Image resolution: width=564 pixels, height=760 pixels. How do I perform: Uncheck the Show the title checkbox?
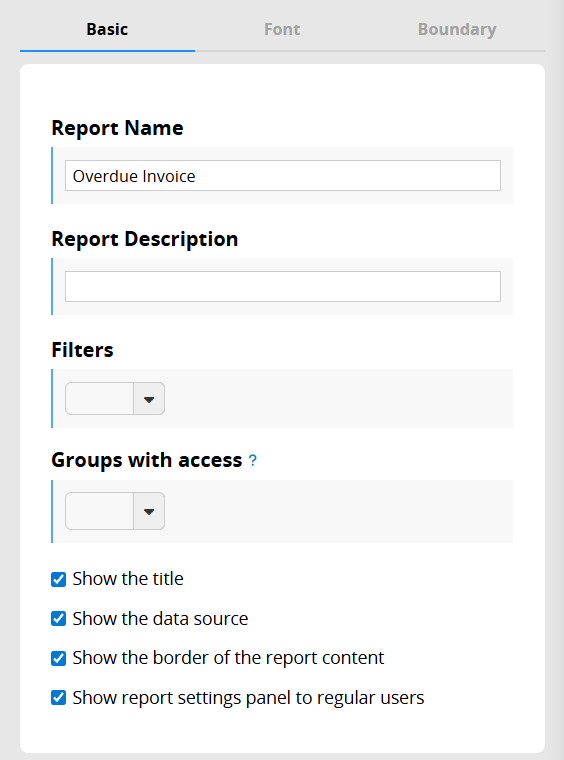[59, 579]
